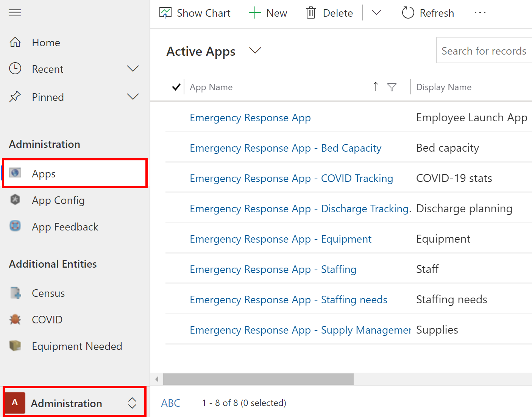Screen dimensions: 532x417
Task: Click the COVID-19 stats cell
Action: (x=454, y=178)
